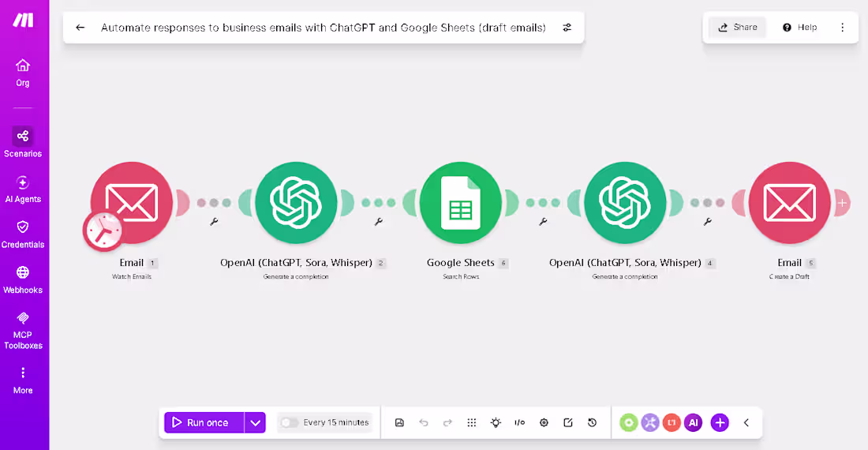Image resolution: width=868 pixels, height=450 pixels.
Task: Open filter wrench between Email and OpenAI 2
Action: (x=214, y=221)
